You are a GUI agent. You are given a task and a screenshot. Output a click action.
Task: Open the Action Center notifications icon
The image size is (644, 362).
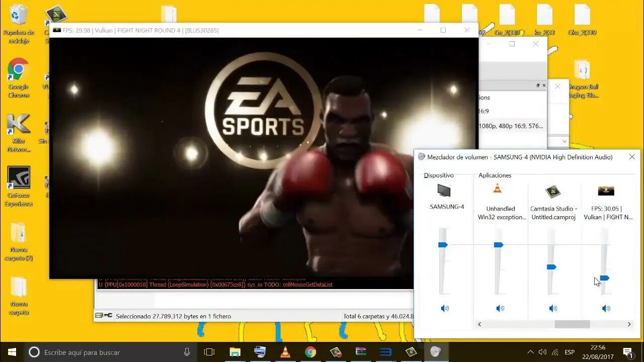point(627,352)
